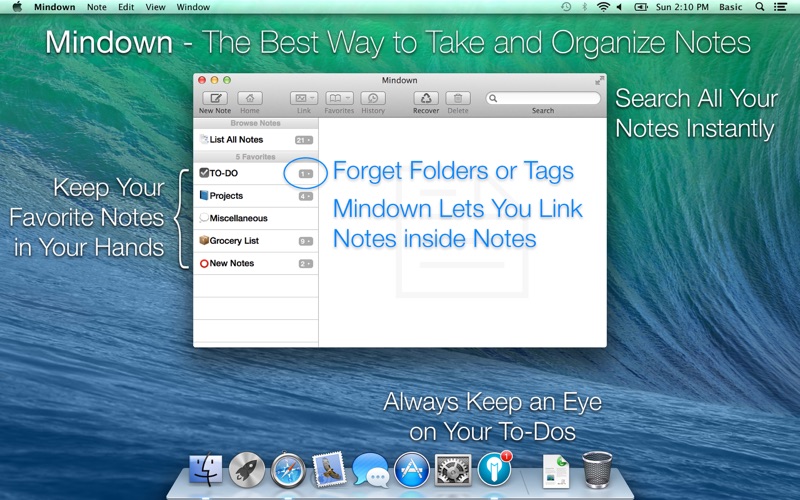Open the New Notes favorite entry

pos(231,263)
